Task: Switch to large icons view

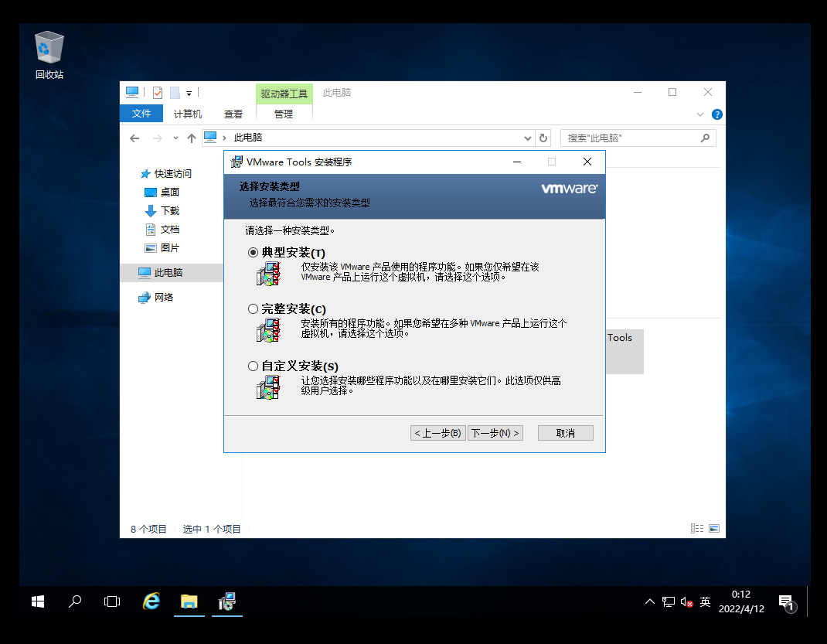Action: click(714, 529)
